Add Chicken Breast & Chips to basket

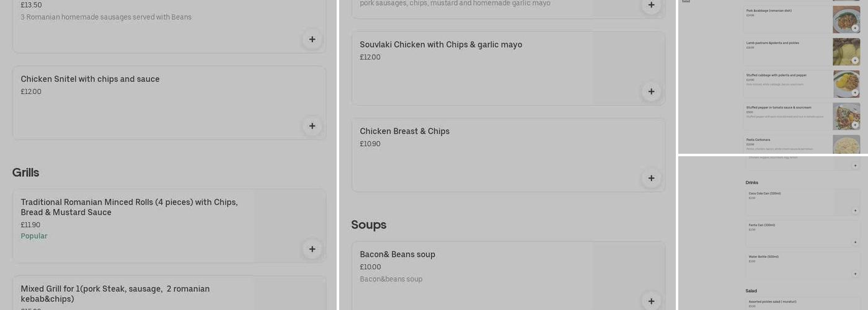(651, 178)
